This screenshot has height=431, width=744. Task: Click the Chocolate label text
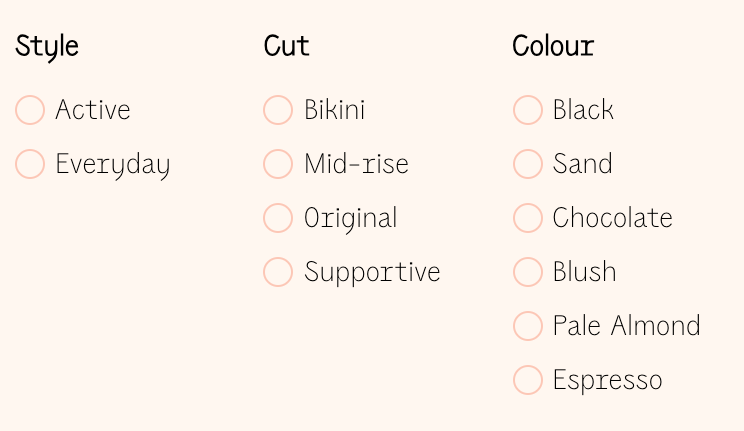point(613,218)
